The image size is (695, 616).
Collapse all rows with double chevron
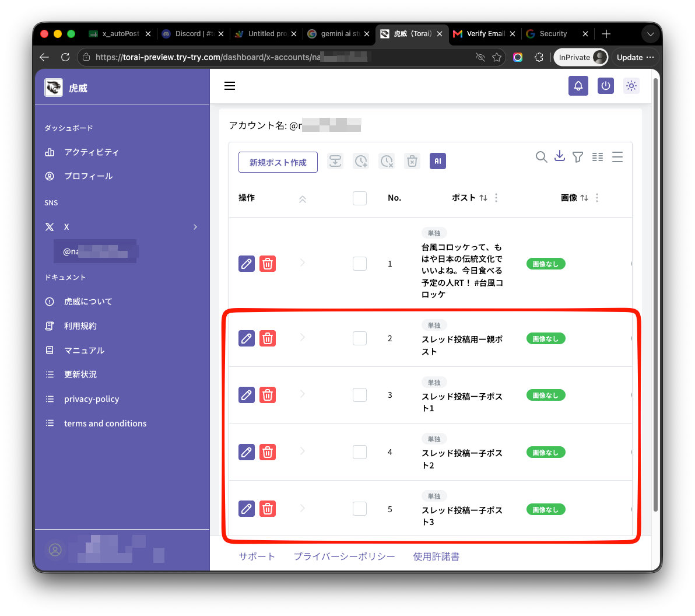(x=302, y=199)
